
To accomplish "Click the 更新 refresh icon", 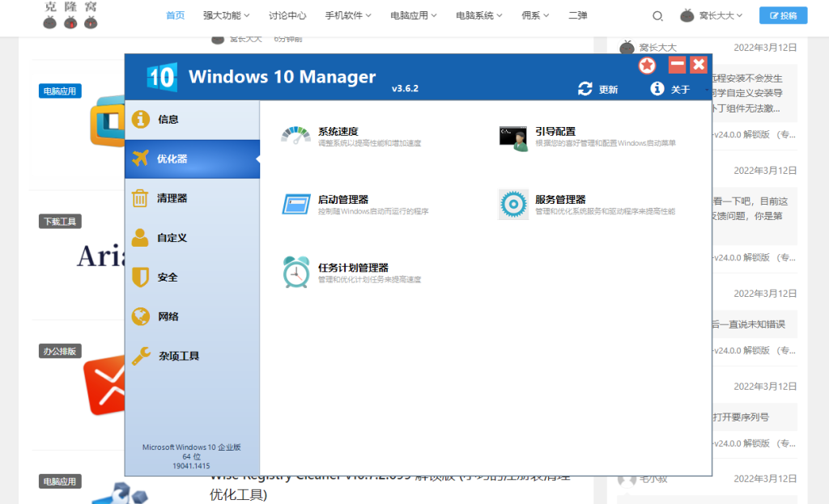I will coord(585,89).
